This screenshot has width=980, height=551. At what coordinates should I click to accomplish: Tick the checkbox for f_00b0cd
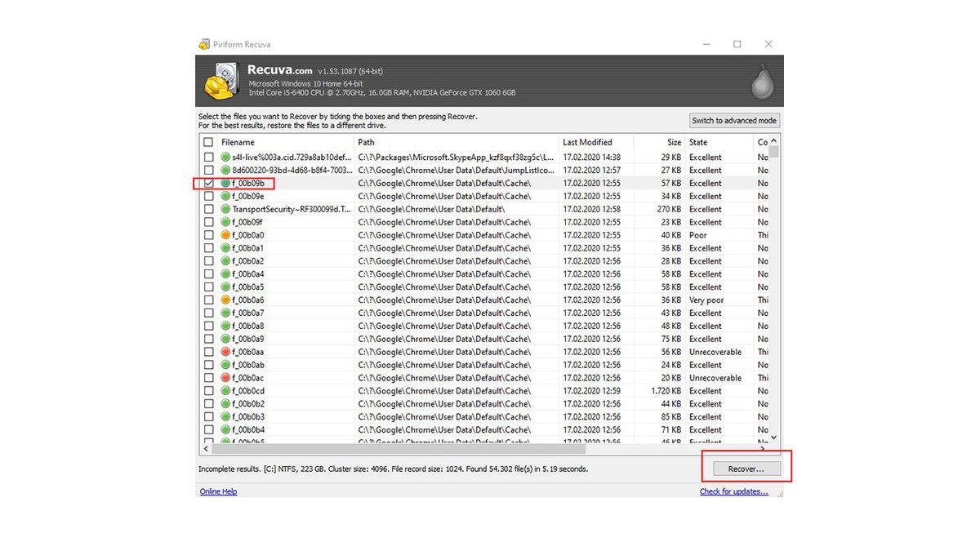[x=208, y=391]
